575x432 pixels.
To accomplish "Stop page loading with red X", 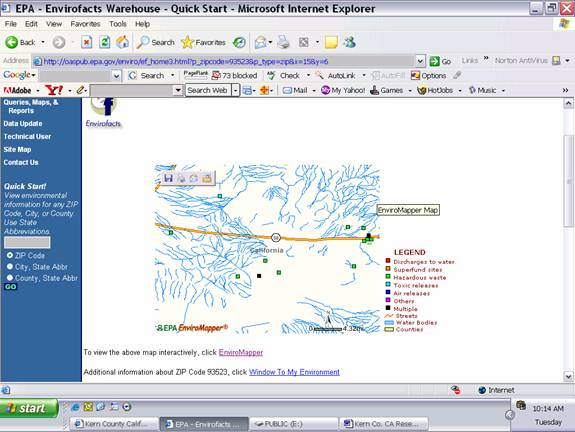I will (87, 43).
